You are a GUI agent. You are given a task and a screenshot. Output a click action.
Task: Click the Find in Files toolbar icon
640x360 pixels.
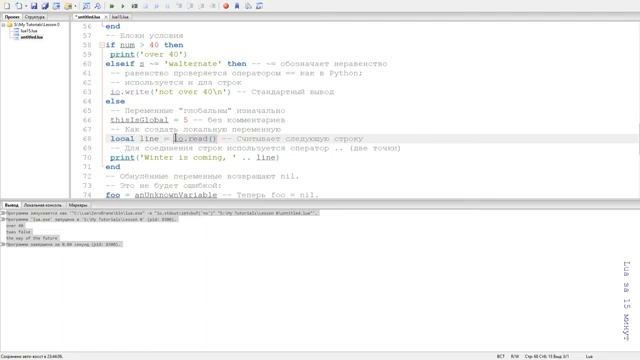click(x=98, y=6)
